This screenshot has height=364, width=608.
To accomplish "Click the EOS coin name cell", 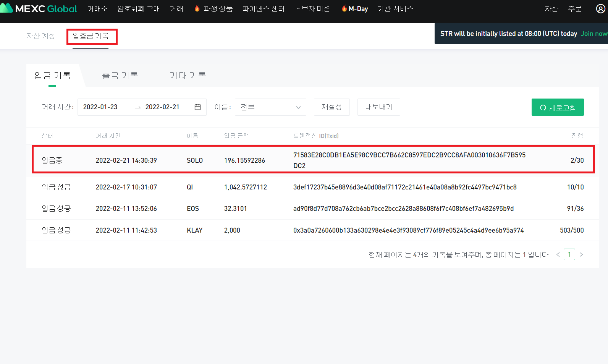I will pyautogui.click(x=193, y=209).
